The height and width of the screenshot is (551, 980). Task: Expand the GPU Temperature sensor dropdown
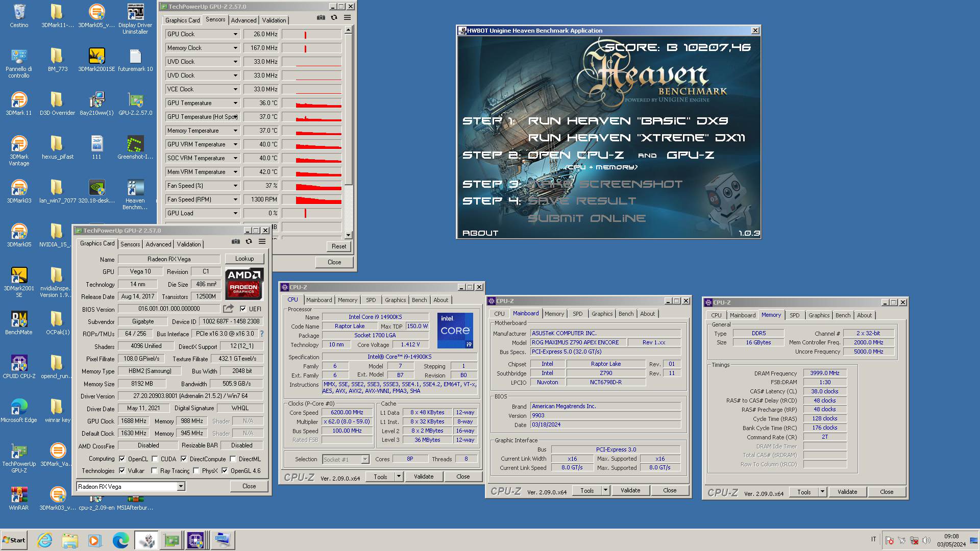click(x=235, y=103)
